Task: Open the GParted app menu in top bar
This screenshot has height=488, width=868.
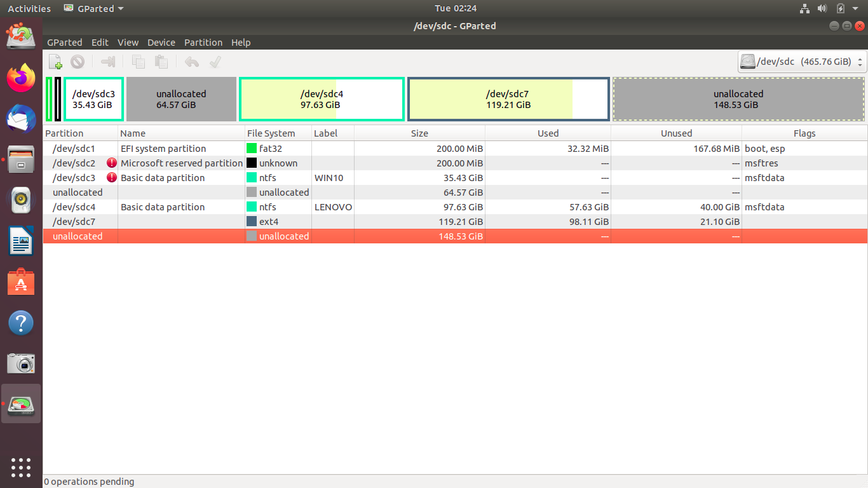Action: 93,8
